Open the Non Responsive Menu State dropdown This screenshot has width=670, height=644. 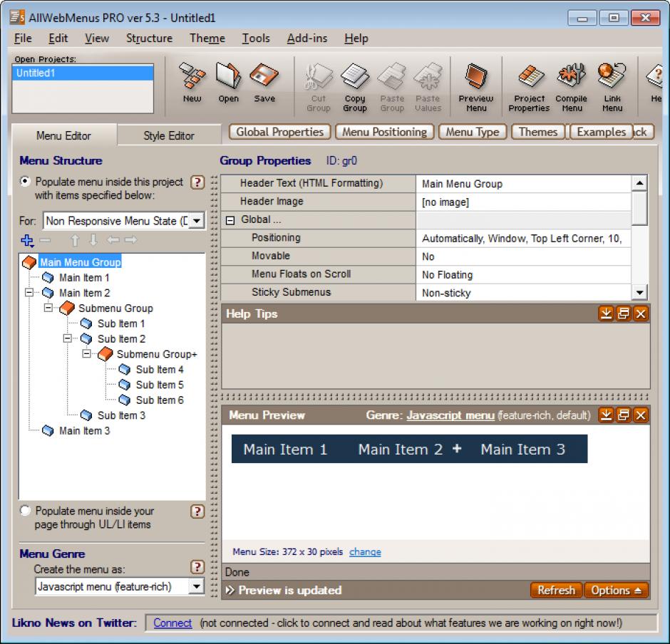(197, 221)
